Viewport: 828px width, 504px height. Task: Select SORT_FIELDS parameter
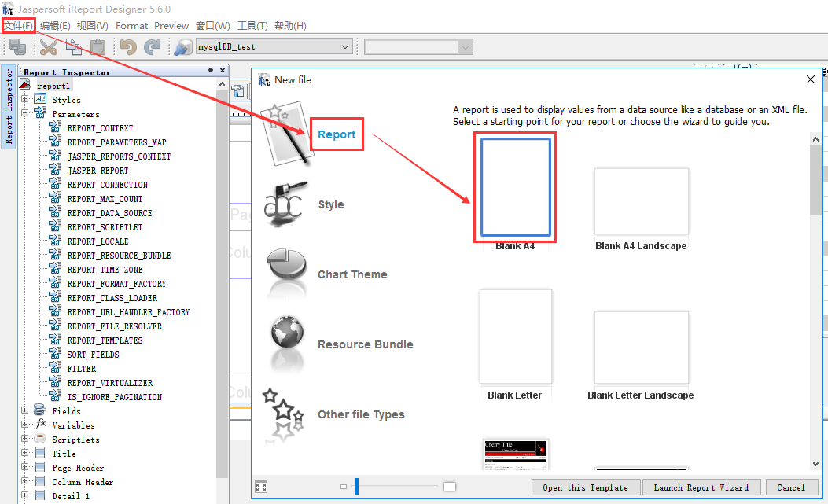(x=93, y=355)
